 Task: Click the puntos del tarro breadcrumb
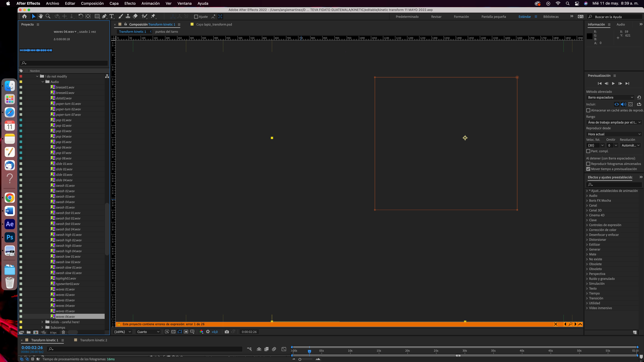(x=166, y=32)
